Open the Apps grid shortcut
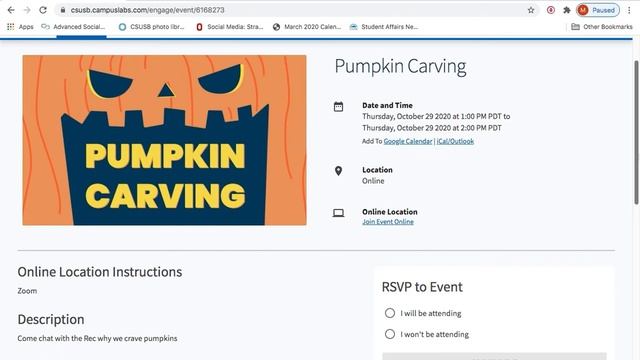Image resolution: width=640 pixels, height=360 pixels. click(x=20, y=27)
